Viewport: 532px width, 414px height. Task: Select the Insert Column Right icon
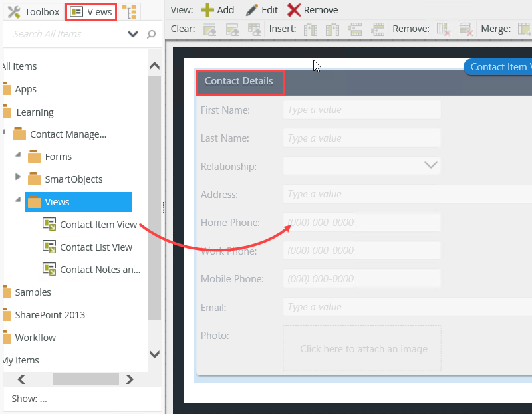coord(332,29)
